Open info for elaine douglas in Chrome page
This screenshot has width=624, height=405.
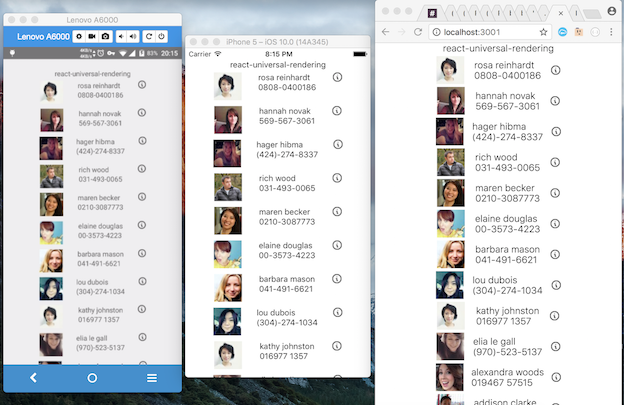coord(555,224)
